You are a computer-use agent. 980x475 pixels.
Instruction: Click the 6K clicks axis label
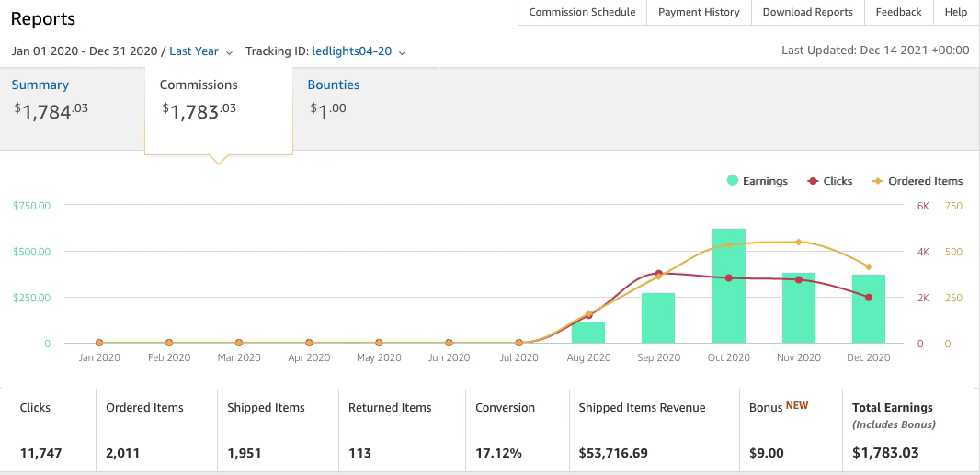pyautogui.click(x=923, y=206)
